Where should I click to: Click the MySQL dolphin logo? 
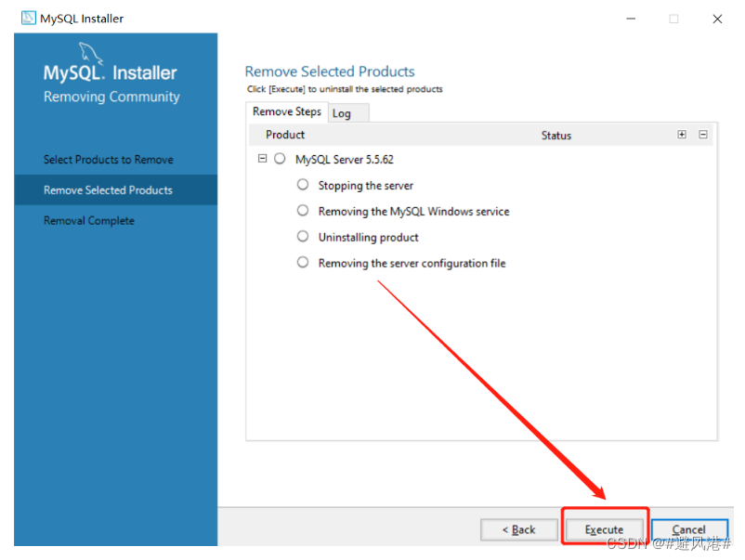pyautogui.click(x=90, y=52)
